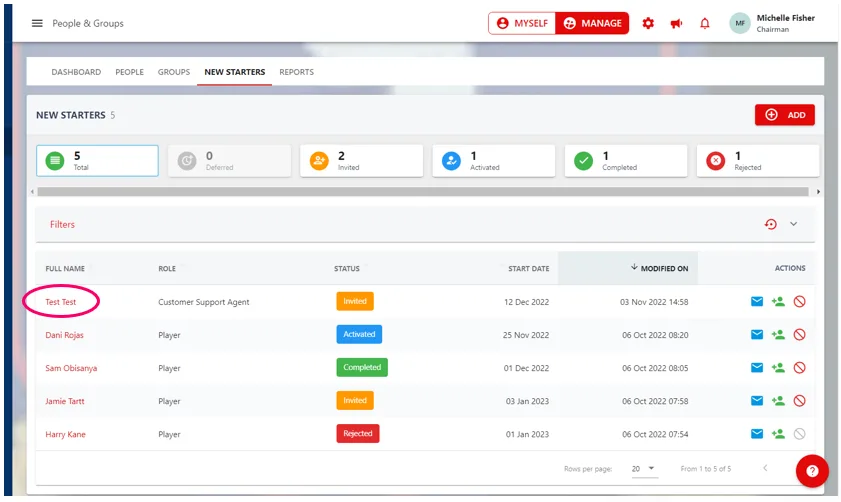The image size is (841, 502).
Task: Filter by the Activated card
Action: [x=493, y=160]
